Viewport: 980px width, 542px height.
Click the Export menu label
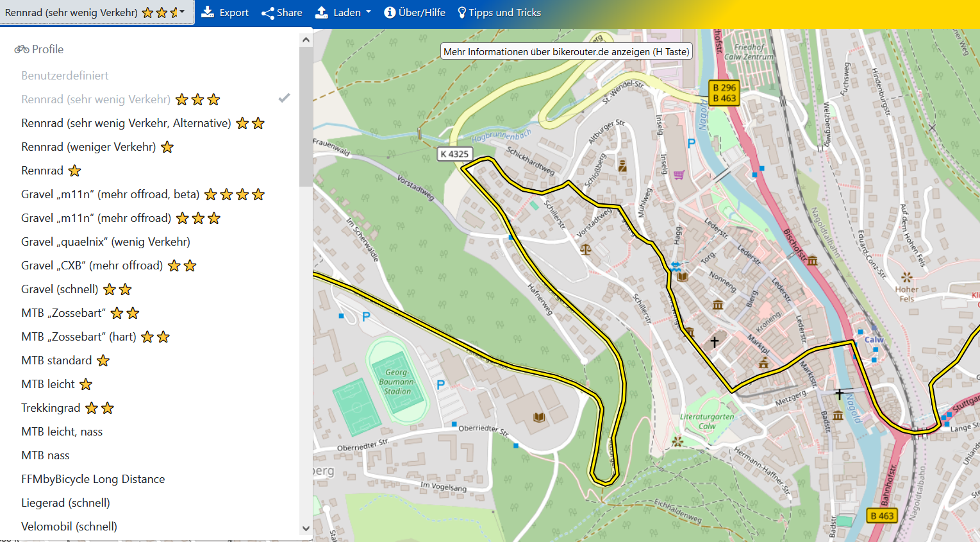234,12
